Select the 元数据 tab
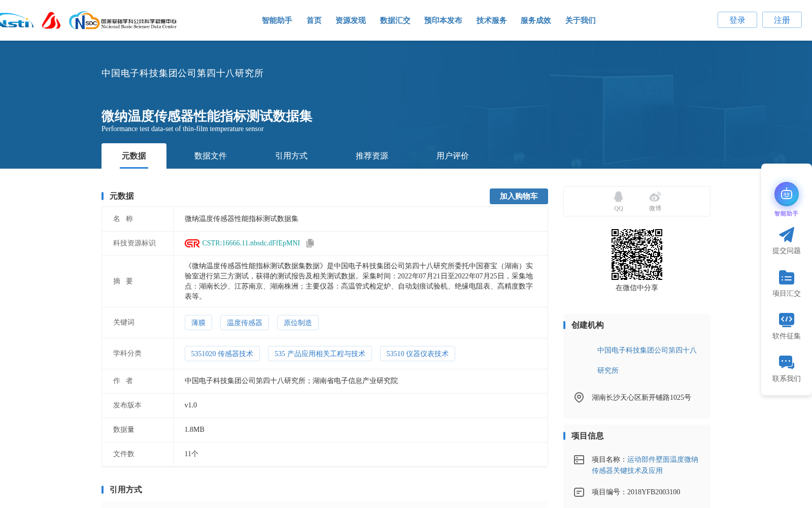Image resolution: width=812 pixels, height=508 pixels. [x=134, y=156]
